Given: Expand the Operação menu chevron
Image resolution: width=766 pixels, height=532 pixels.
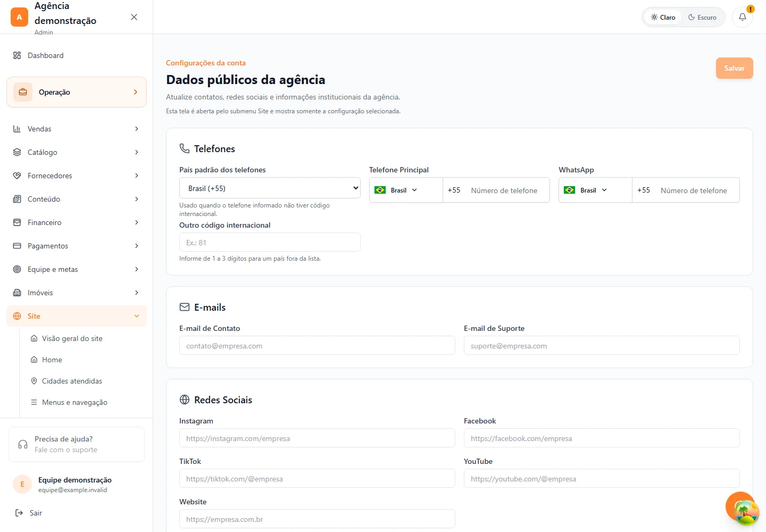Looking at the screenshot, I should pos(136,92).
